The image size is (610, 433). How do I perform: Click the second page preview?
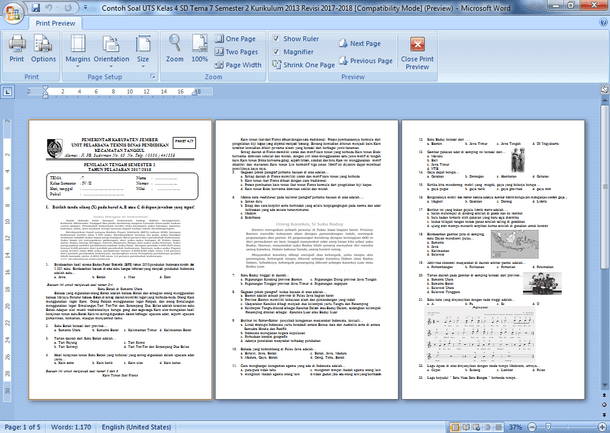[307, 259]
